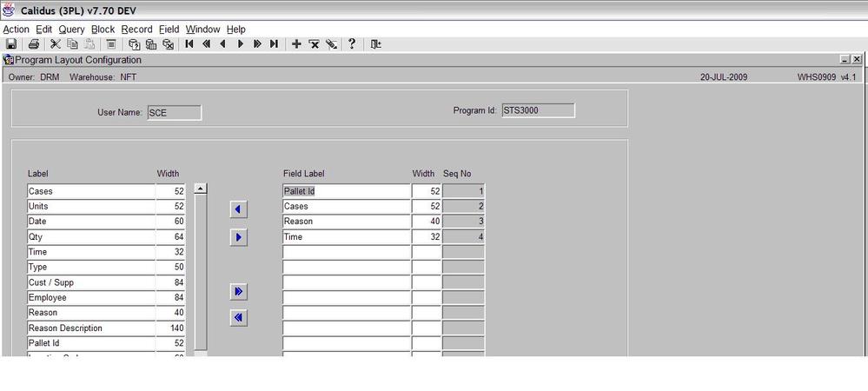Click the Cancel Query icon
The height and width of the screenshot is (391, 868).
click(169, 44)
